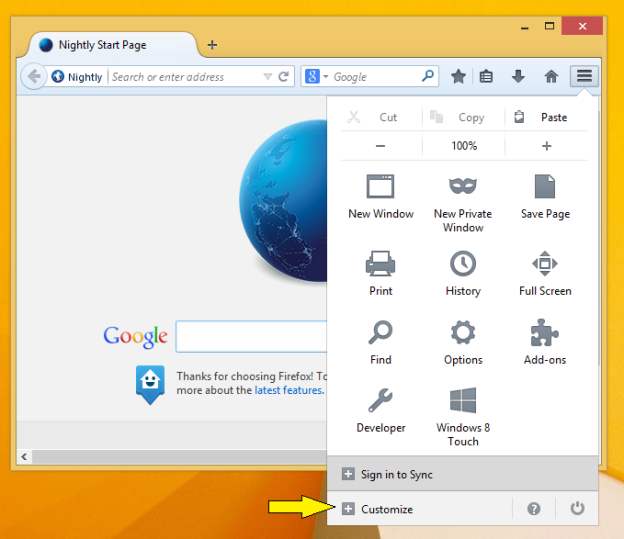Select Print from the menu panel
This screenshot has height=539, width=624.
click(380, 273)
